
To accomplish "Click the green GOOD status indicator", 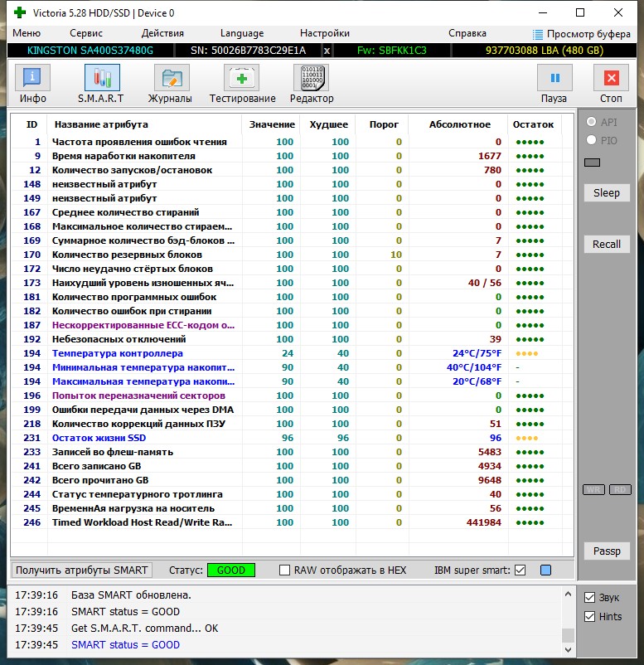I will (x=231, y=570).
